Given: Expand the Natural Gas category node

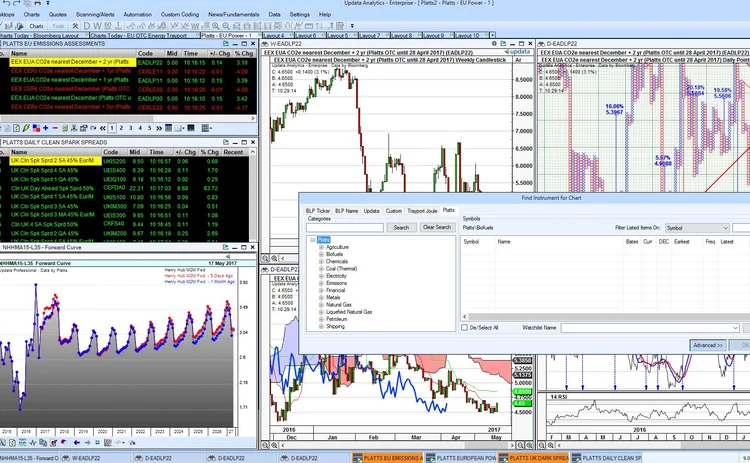Looking at the screenshot, I should click(321, 305).
